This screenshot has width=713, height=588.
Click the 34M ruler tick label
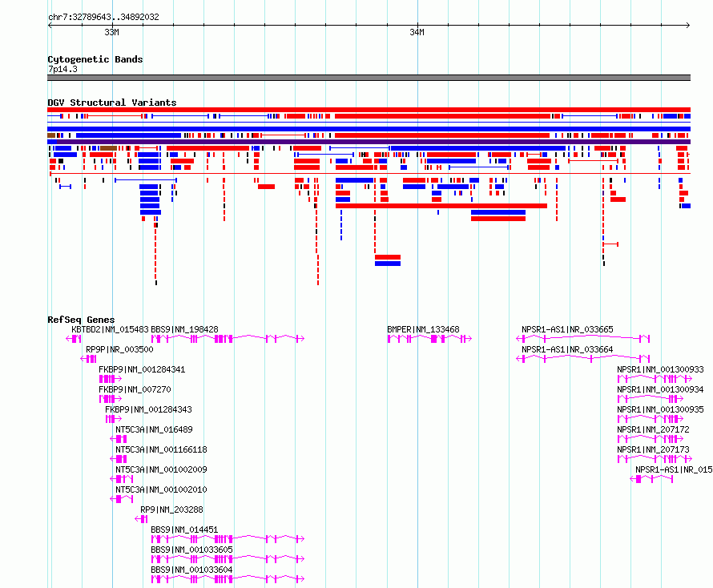click(417, 32)
